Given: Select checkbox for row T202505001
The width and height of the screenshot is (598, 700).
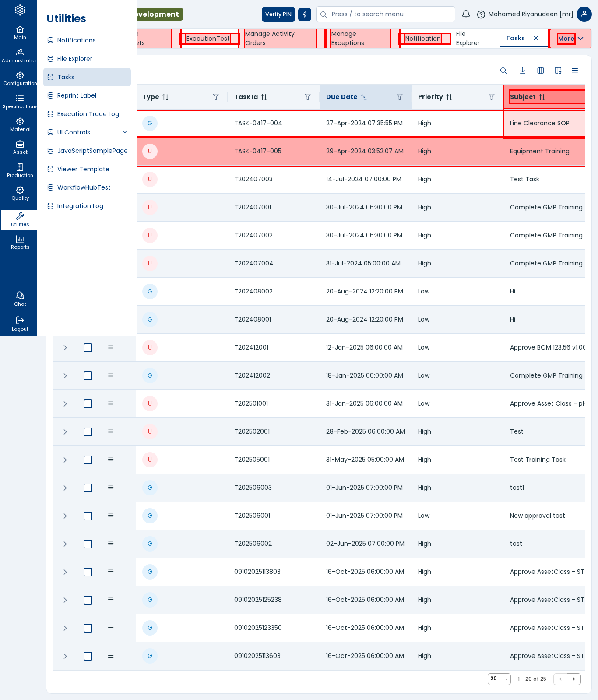Looking at the screenshot, I should click(x=88, y=460).
